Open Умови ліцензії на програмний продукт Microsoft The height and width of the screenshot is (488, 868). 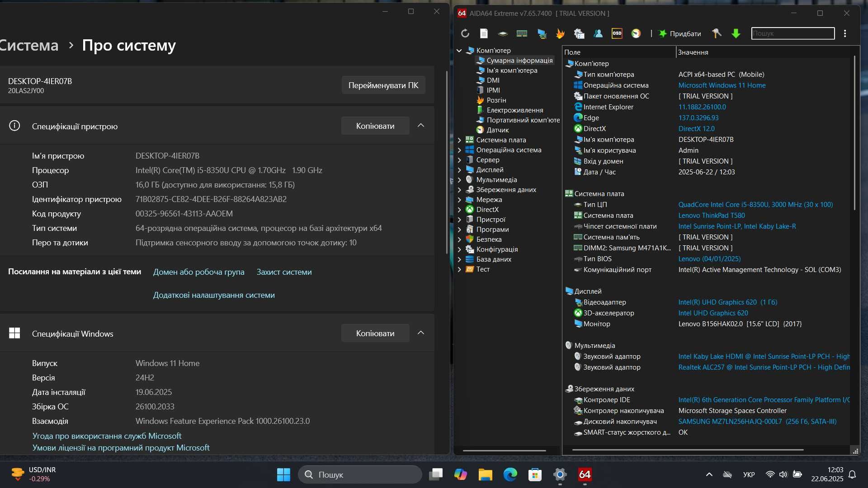pos(121,448)
